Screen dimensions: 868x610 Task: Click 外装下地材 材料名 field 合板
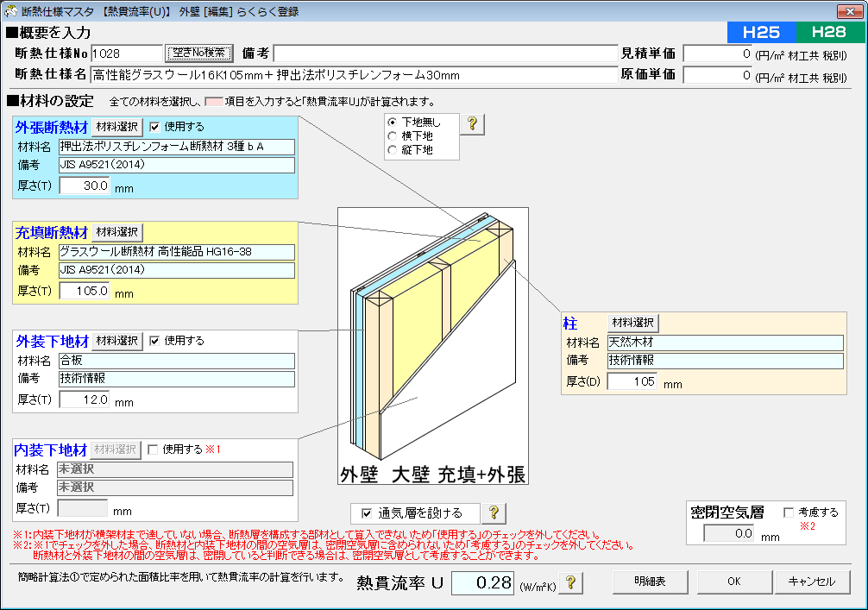click(177, 361)
